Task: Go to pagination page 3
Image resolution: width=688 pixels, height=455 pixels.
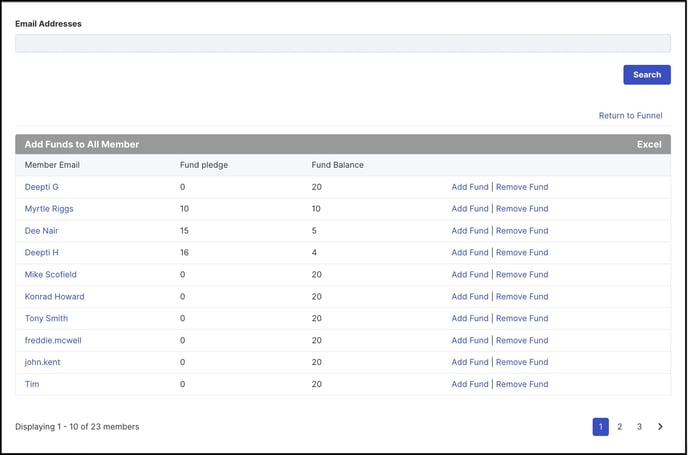Action: click(x=639, y=426)
